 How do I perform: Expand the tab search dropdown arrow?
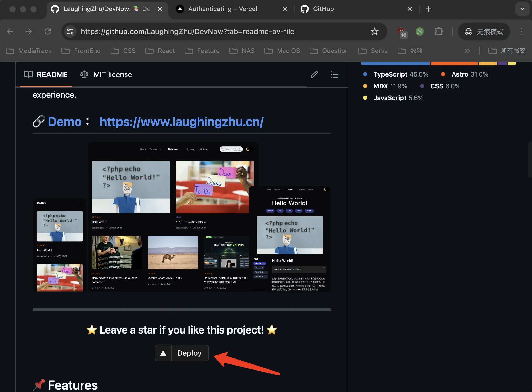(522, 9)
